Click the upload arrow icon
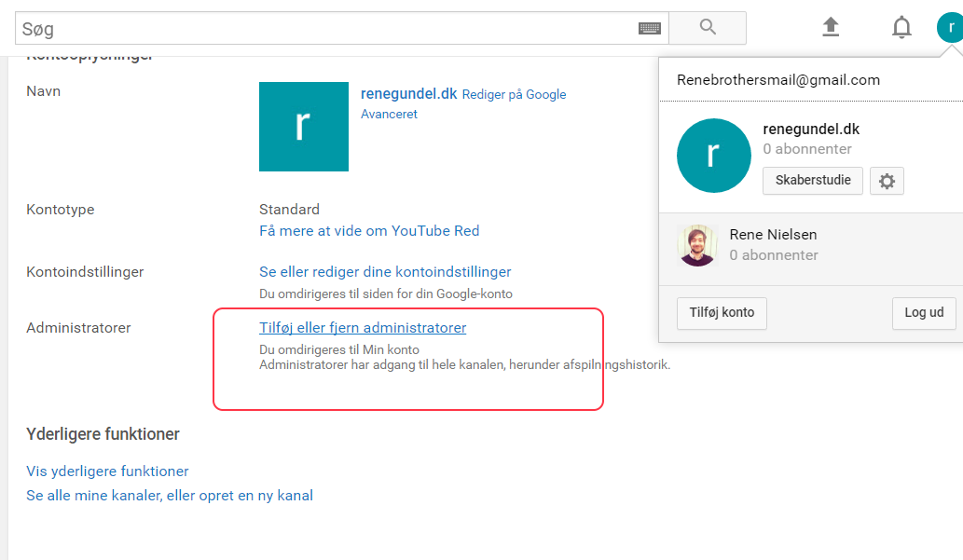 point(831,27)
